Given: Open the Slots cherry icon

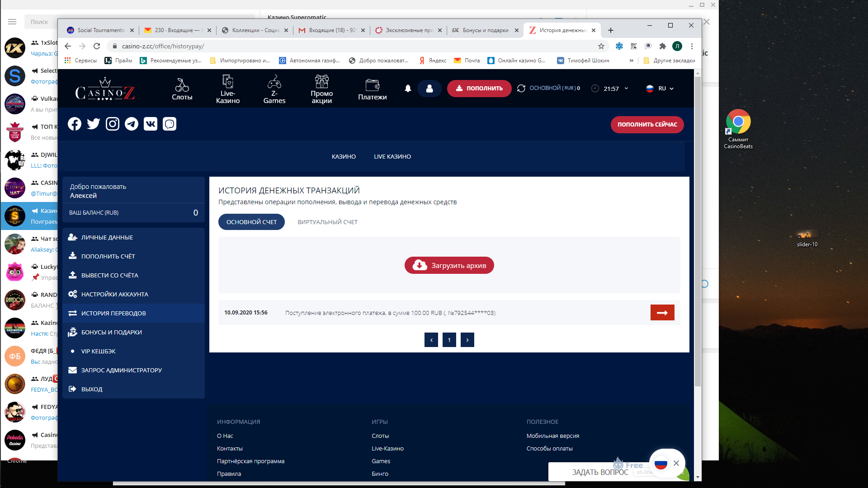Looking at the screenshot, I should (182, 85).
